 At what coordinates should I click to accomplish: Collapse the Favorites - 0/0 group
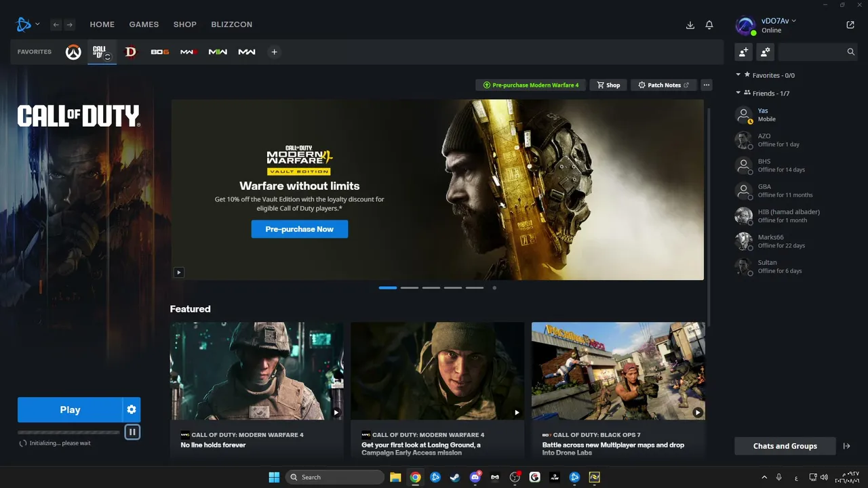pyautogui.click(x=738, y=75)
